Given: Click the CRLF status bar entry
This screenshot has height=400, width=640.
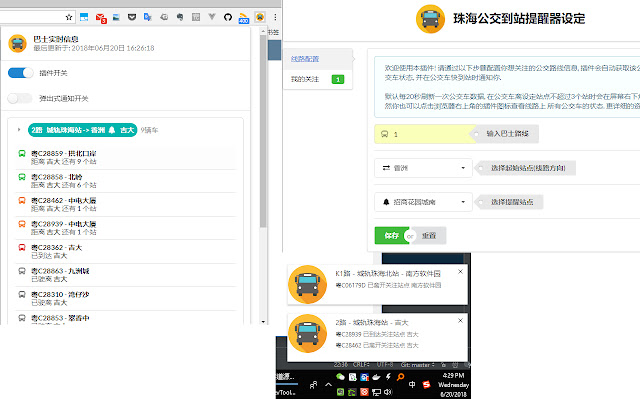Looking at the screenshot, I should [361, 364].
